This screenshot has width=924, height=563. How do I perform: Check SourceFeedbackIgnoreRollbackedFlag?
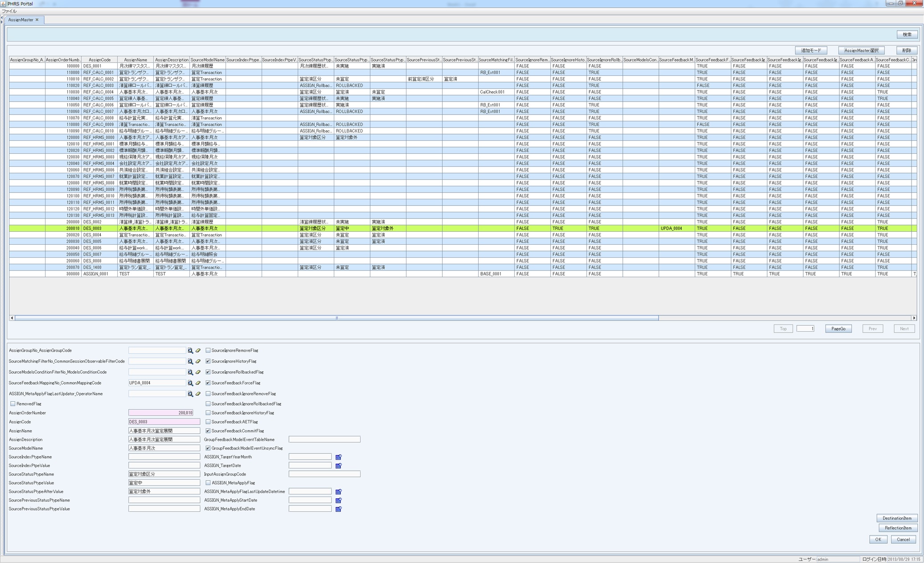[x=208, y=404]
